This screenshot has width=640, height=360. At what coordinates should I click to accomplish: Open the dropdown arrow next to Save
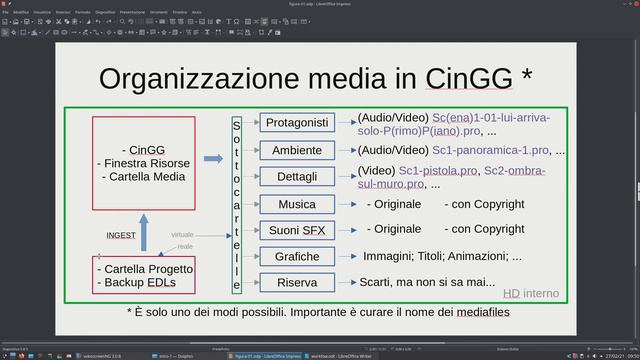(32, 22)
